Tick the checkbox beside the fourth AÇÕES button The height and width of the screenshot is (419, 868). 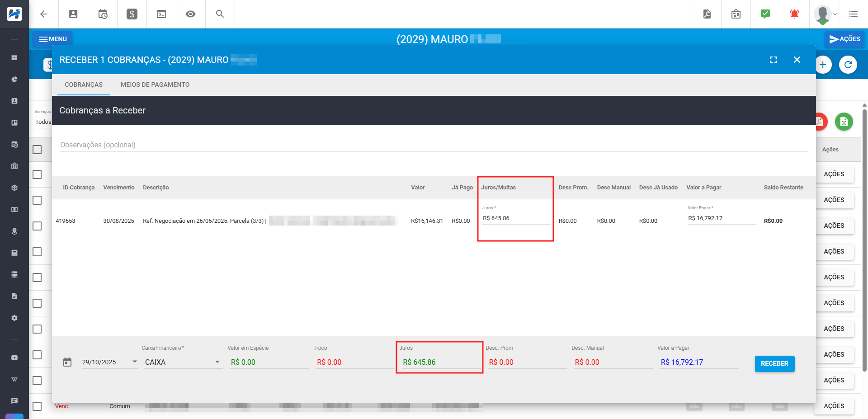tap(37, 252)
